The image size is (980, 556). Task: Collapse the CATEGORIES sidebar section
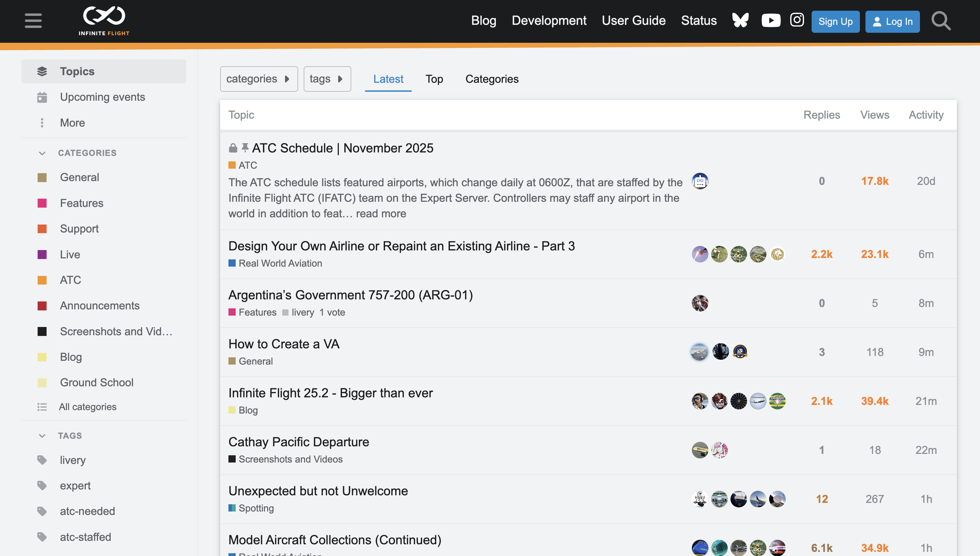42,153
